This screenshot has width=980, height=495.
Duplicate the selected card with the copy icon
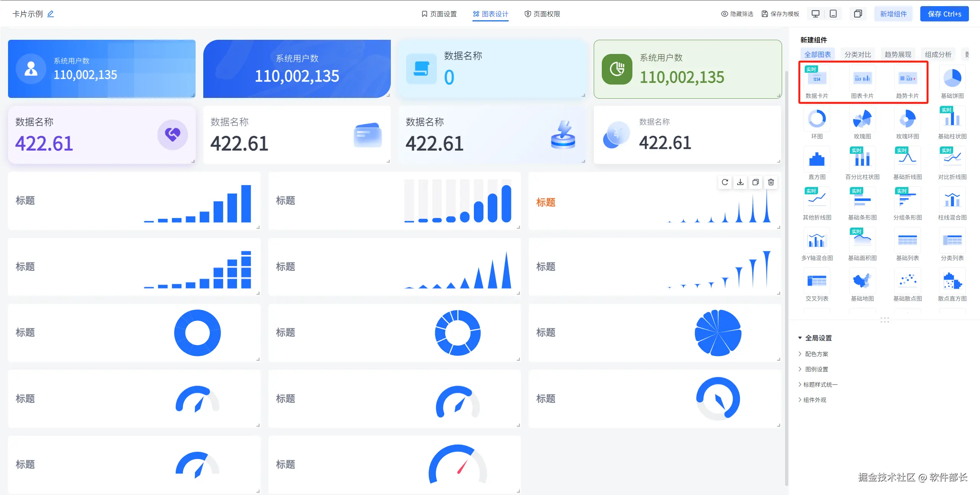pos(755,182)
